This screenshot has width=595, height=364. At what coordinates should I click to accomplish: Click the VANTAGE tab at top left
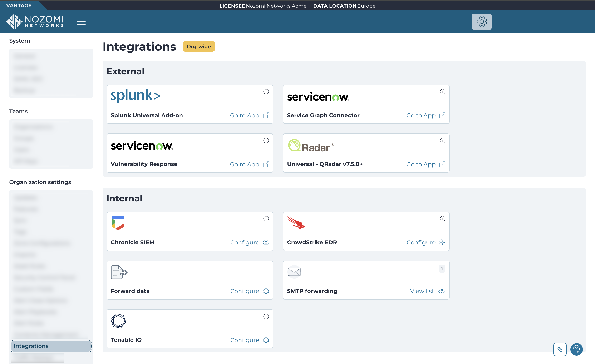tap(19, 5)
